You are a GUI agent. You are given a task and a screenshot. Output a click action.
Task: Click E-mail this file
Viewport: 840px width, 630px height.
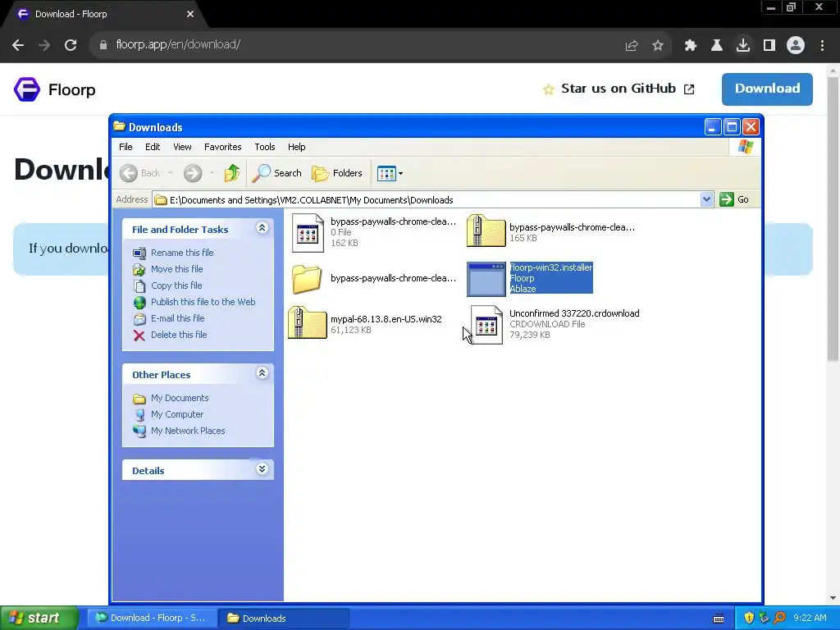tap(177, 318)
